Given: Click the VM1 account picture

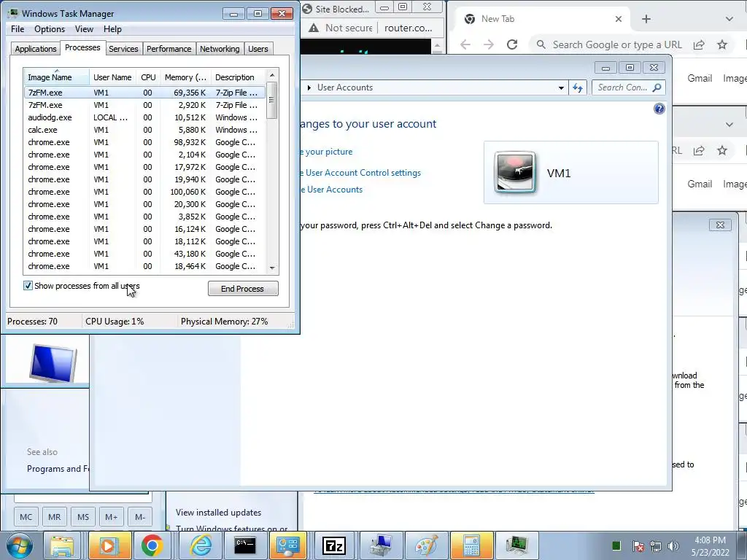Looking at the screenshot, I should point(514,172).
